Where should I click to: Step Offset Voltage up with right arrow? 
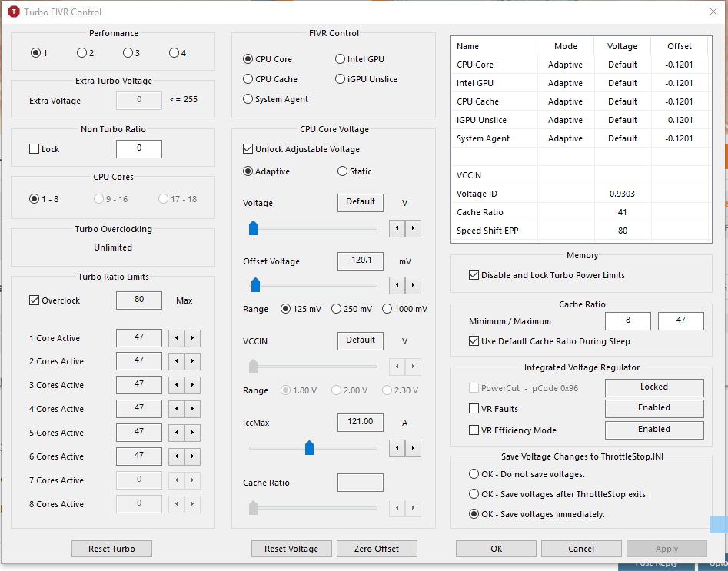[413, 285]
